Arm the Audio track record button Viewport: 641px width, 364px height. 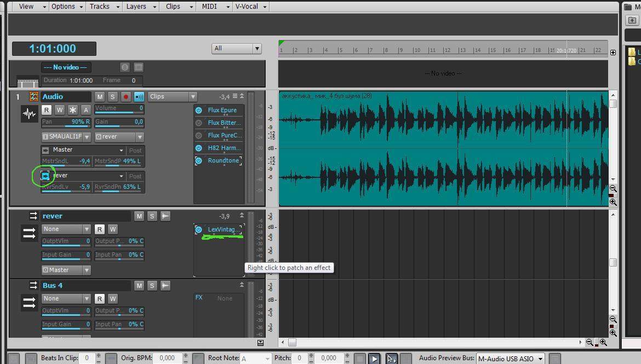pyautogui.click(x=126, y=97)
